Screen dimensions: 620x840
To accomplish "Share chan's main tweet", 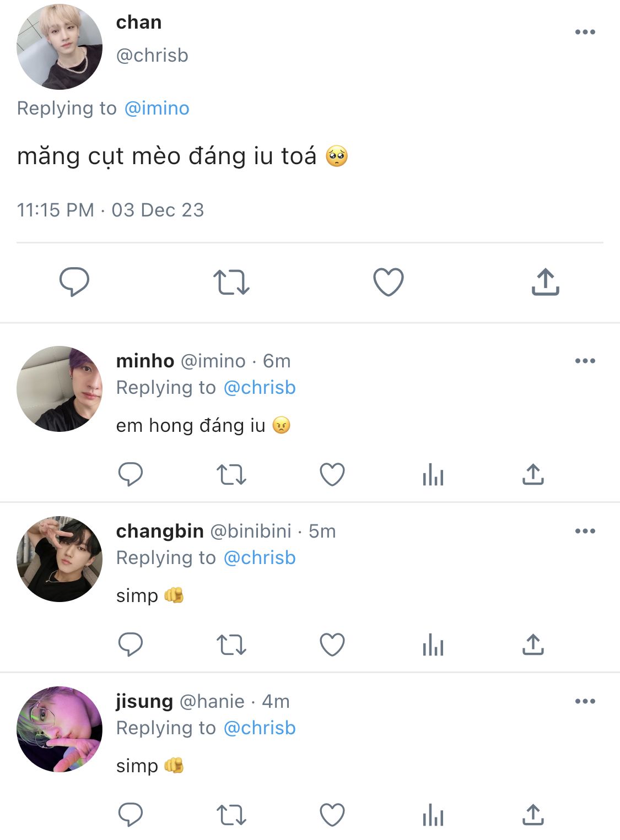I will click(545, 282).
